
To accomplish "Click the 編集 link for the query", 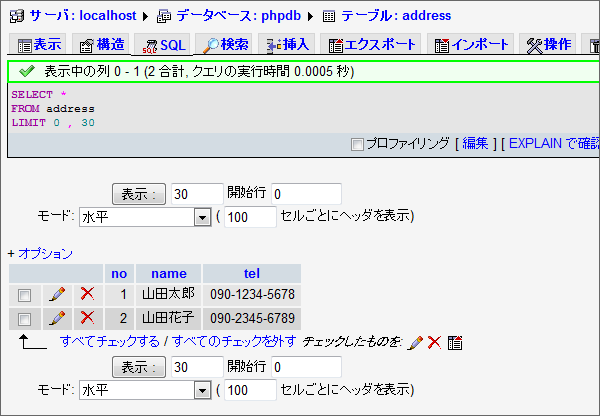I will (x=475, y=144).
